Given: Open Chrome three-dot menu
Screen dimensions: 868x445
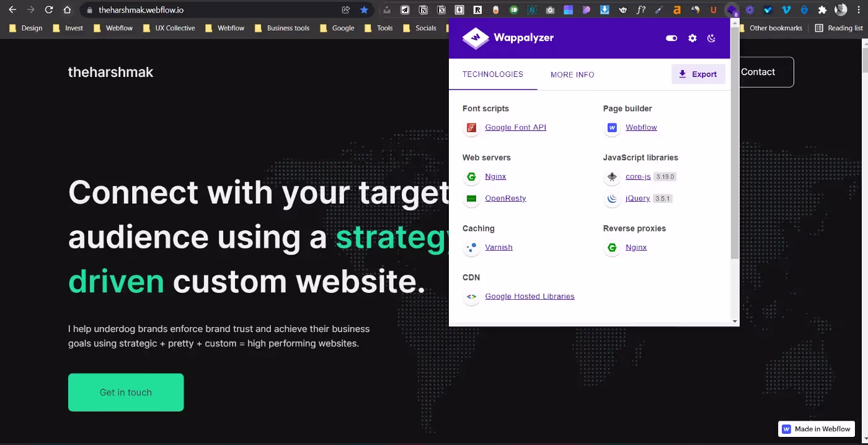Looking at the screenshot, I should click(859, 10).
